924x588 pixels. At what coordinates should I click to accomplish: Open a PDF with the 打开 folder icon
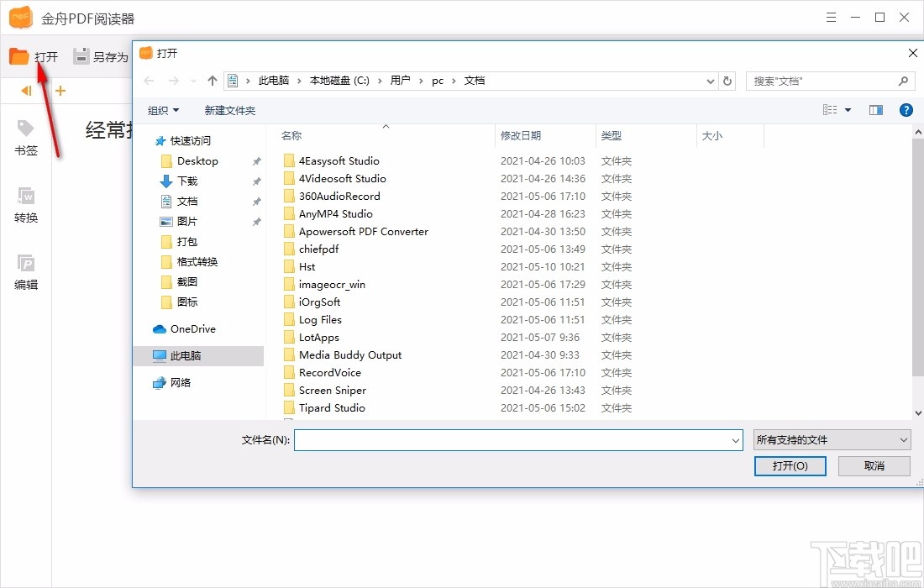click(20, 56)
